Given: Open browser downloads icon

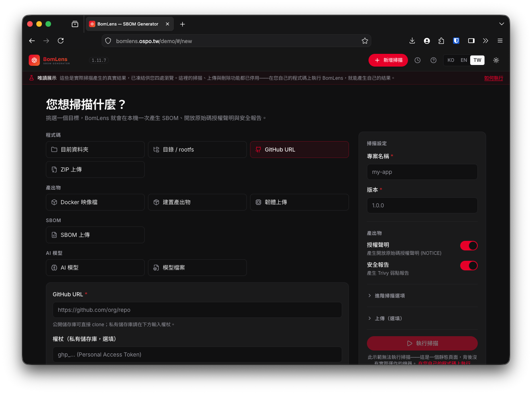Looking at the screenshot, I should pyautogui.click(x=412, y=41).
